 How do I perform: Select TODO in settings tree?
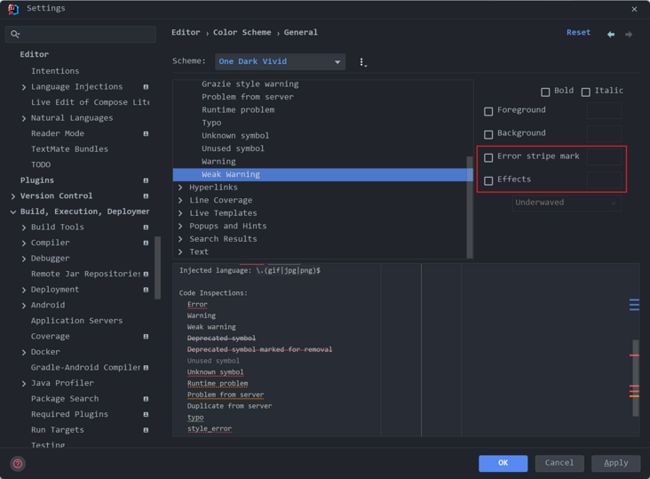pos(41,165)
